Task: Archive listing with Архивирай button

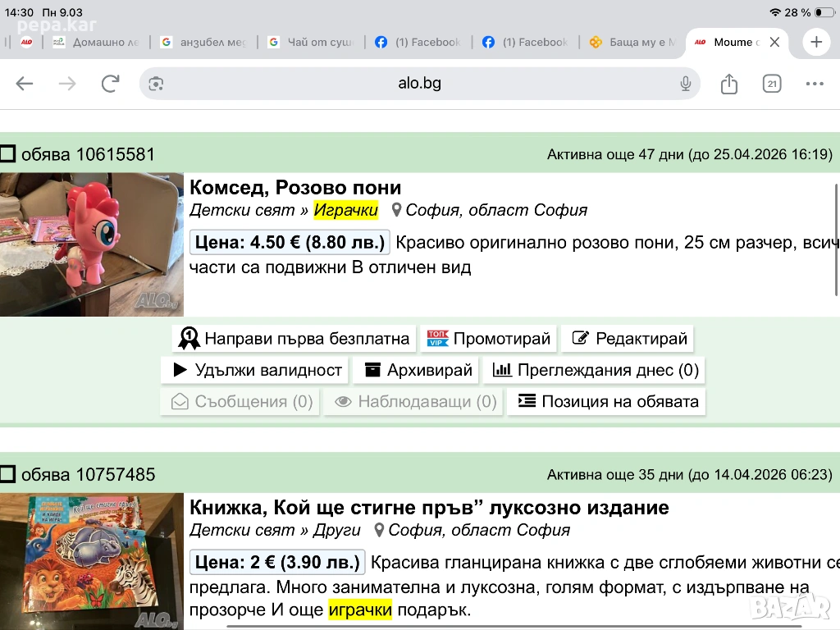Action: pyautogui.click(x=418, y=370)
